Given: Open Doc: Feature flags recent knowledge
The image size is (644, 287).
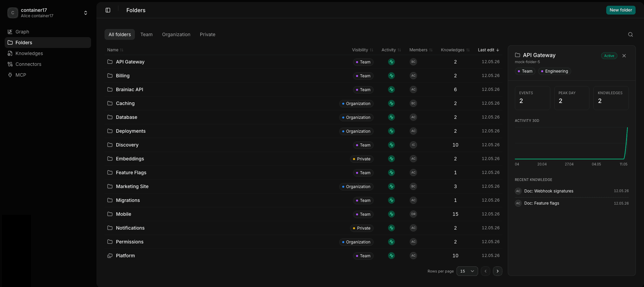Looking at the screenshot, I should 572,203.
